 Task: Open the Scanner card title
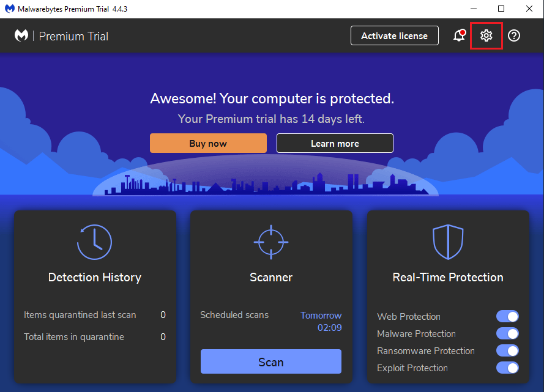click(271, 277)
